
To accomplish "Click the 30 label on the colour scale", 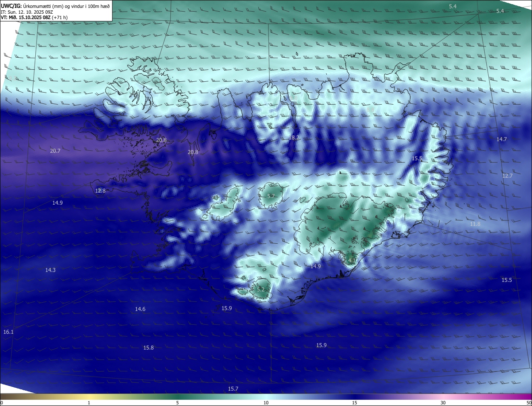I will point(443,403).
